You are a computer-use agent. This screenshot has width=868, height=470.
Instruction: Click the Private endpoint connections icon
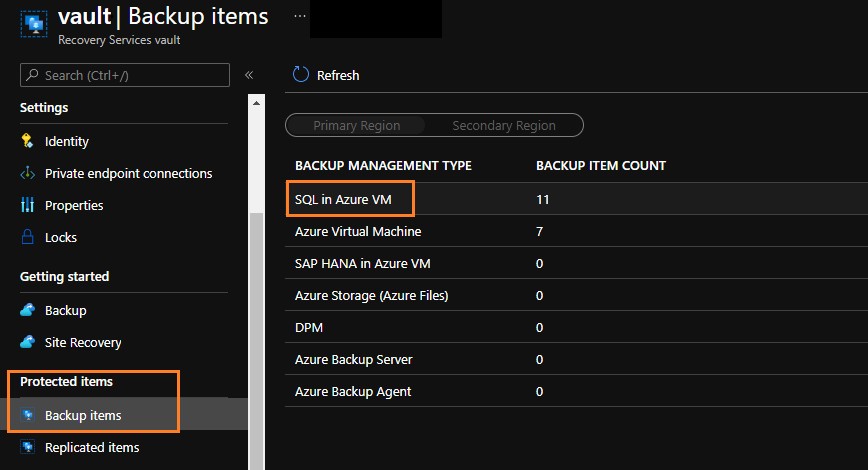pos(27,173)
